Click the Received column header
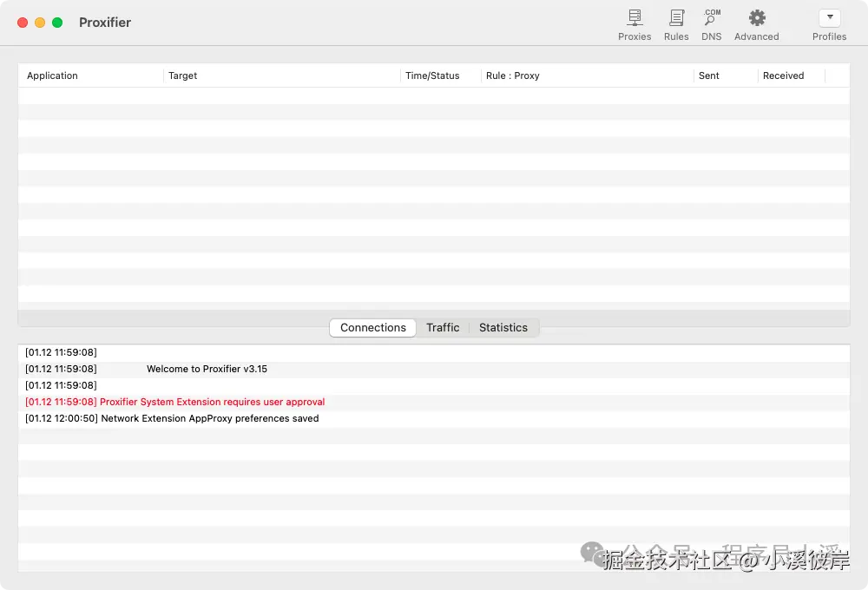The width and height of the screenshot is (868, 590). point(792,75)
